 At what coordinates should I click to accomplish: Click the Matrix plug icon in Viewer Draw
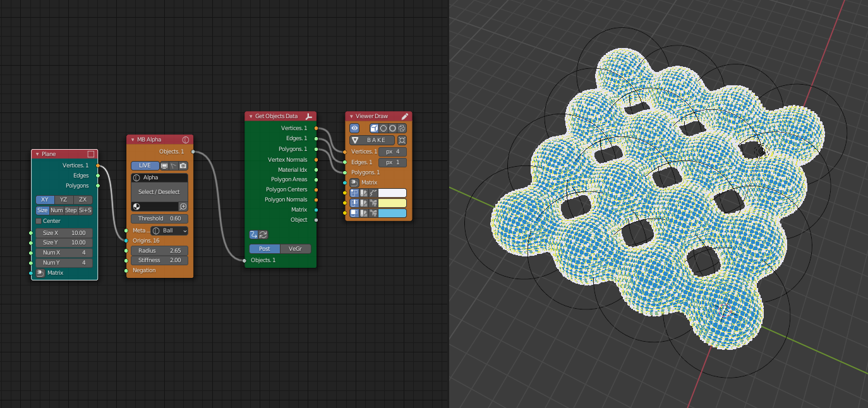pyautogui.click(x=353, y=181)
